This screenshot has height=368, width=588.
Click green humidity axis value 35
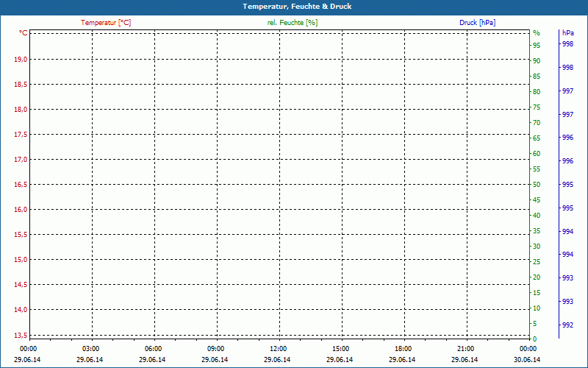pyautogui.click(x=537, y=231)
